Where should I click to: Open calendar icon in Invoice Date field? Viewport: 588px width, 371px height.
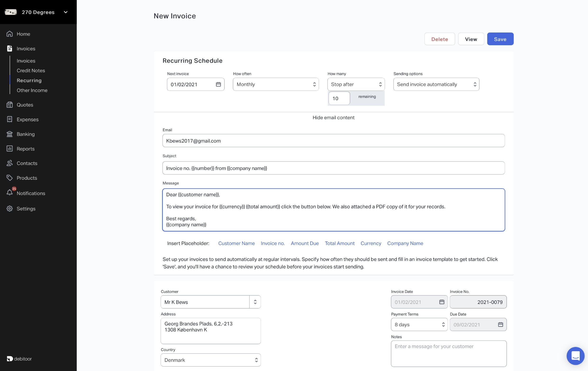[442, 302]
